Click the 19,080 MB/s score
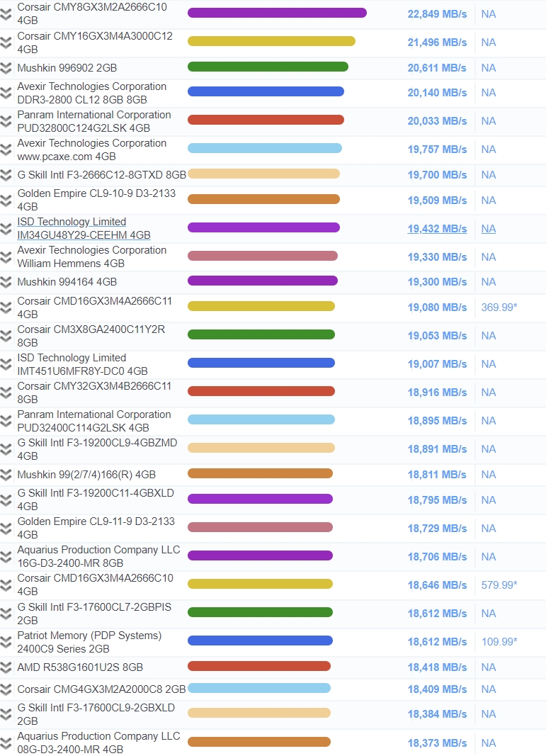Screen dimensions: 546x756 click(437, 307)
